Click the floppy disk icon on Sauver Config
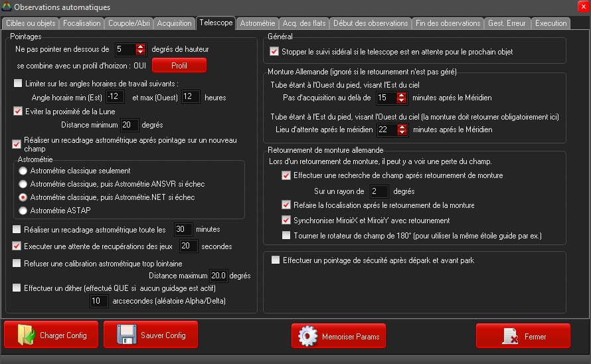Screen dimensions: 591x364 (x=127, y=335)
